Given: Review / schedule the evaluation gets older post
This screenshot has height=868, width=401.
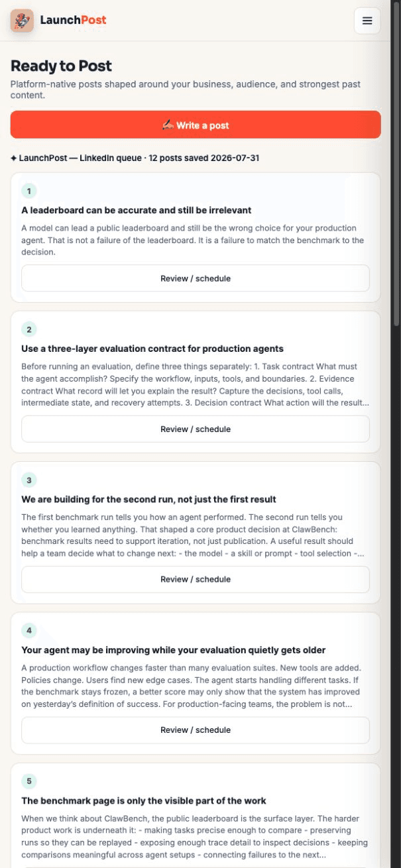Looking at the screenshot, I should click(x=196, y=730).
